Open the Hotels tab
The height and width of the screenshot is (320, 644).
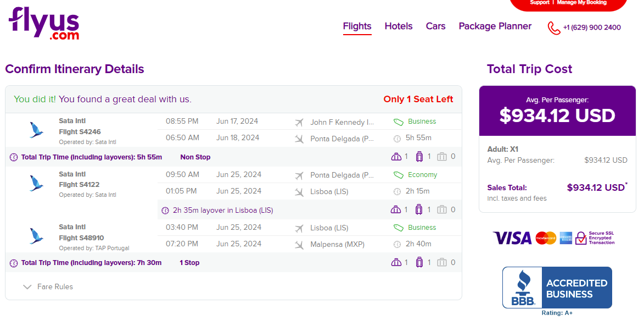coord(399,26)
